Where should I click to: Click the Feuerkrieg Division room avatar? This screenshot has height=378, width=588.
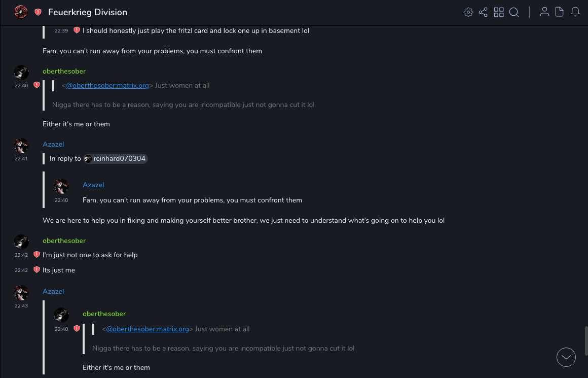click(21, 12)
